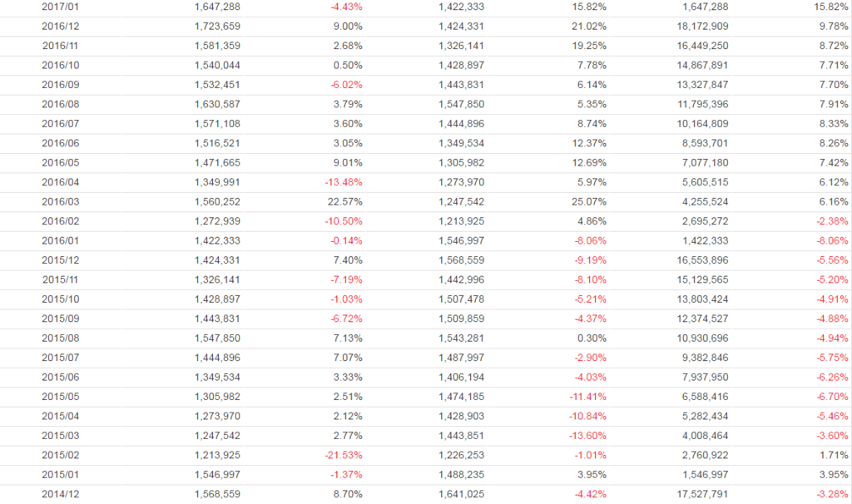Select the 25.07% growth cell
Image resolution: width=852 pixels, height=504 pixels.
click(587, 201)
